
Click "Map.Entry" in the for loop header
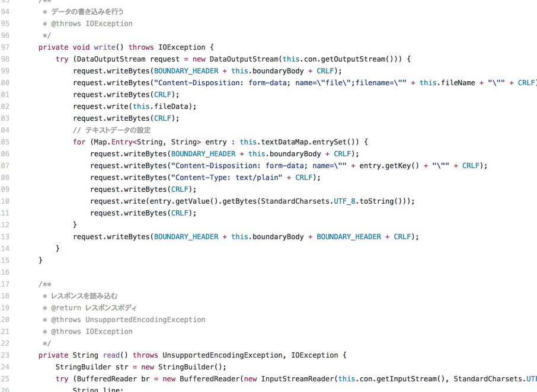tap(113, 142)
